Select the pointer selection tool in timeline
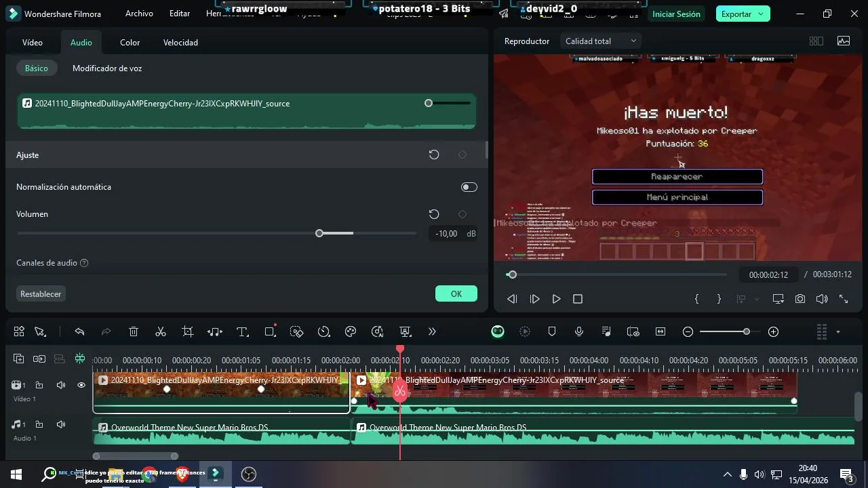This screenshot has height=488, width=868. (x=40, y=331)
